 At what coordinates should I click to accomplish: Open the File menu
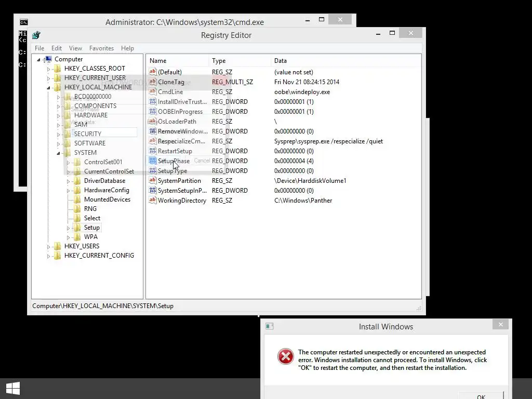coord(39,48)
